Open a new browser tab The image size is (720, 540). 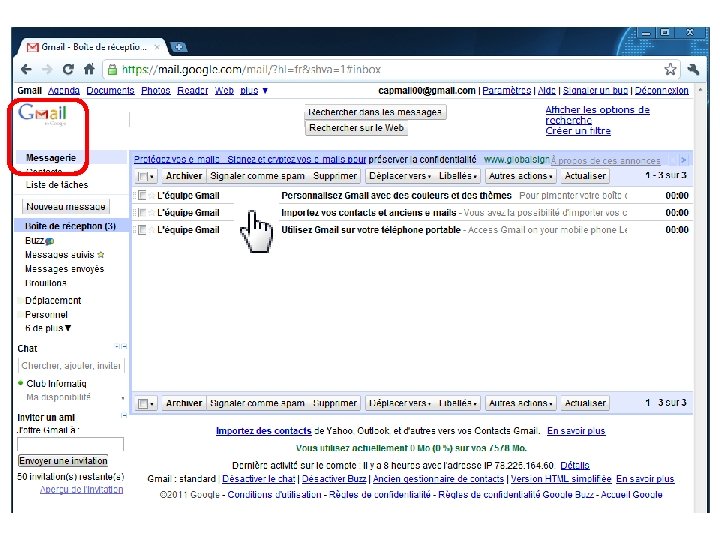click(x=179, y=47)
